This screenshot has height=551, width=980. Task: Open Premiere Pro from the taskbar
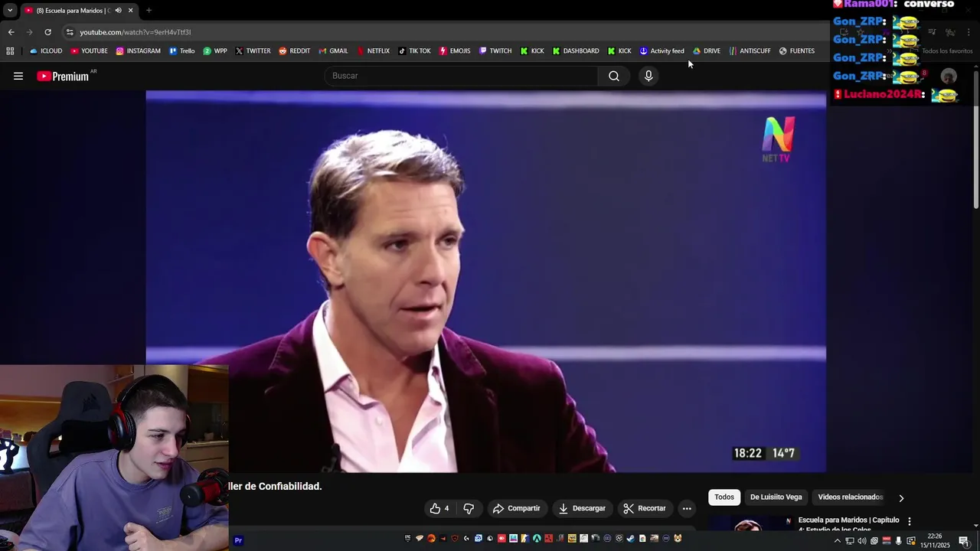point(238,540)
